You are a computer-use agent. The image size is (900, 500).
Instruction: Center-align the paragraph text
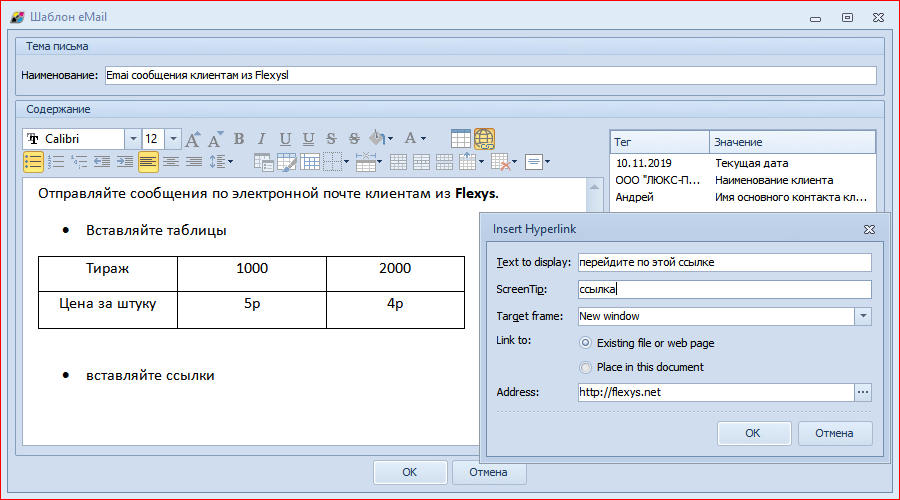[171, 161]
